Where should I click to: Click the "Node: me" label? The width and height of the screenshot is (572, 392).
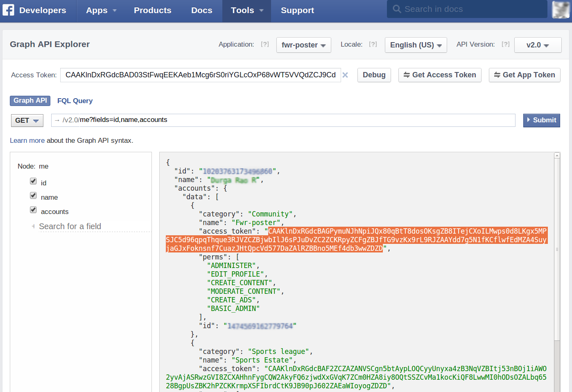tap(33, 166)
